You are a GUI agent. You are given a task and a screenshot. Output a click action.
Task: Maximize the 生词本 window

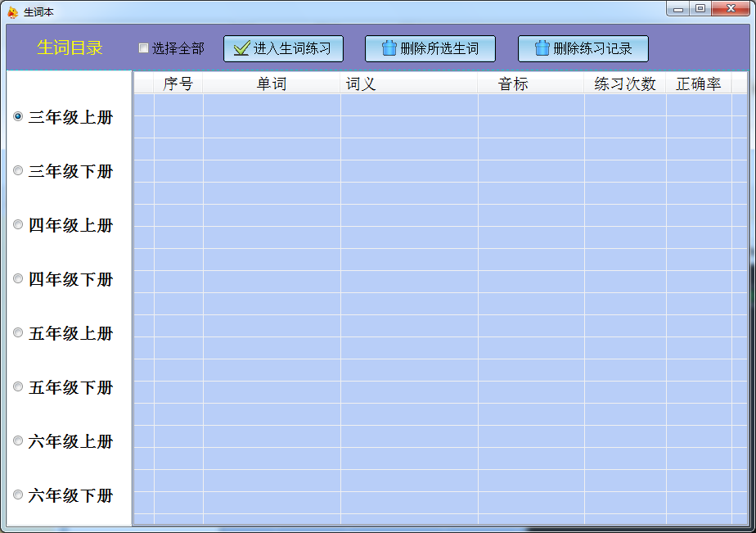[x=700, y=9]
